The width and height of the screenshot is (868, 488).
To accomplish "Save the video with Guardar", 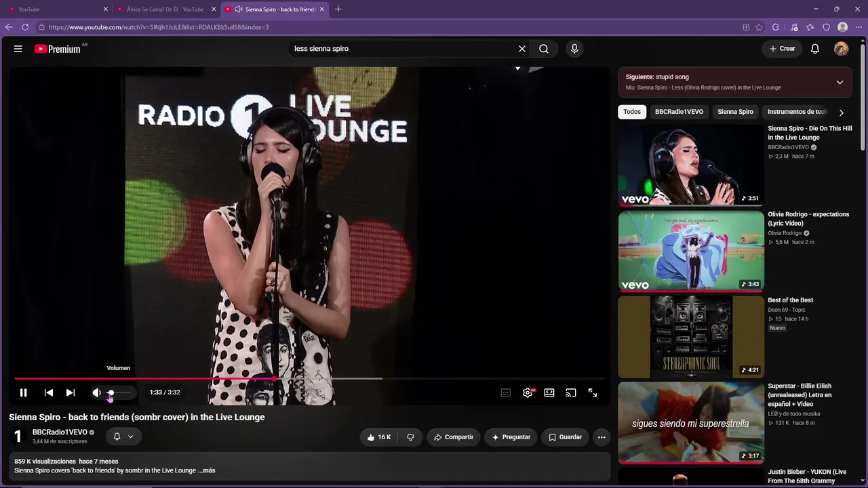I will (565, 437).
